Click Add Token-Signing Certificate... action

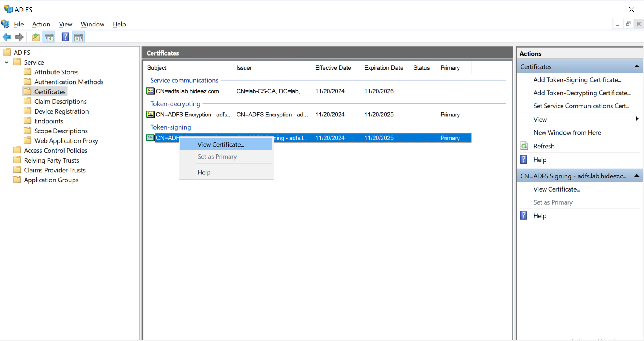[577, 80]
